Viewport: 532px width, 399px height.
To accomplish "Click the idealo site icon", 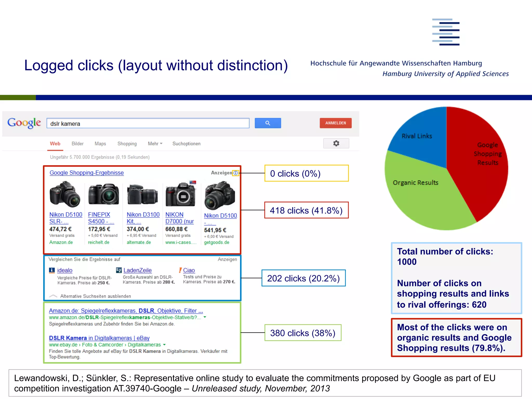I will 52,270.
